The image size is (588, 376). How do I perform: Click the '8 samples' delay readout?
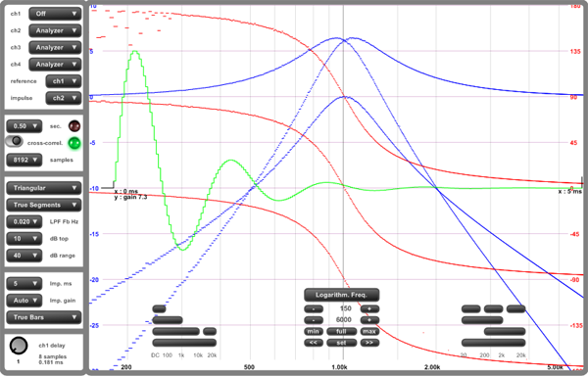click(53, 356)
